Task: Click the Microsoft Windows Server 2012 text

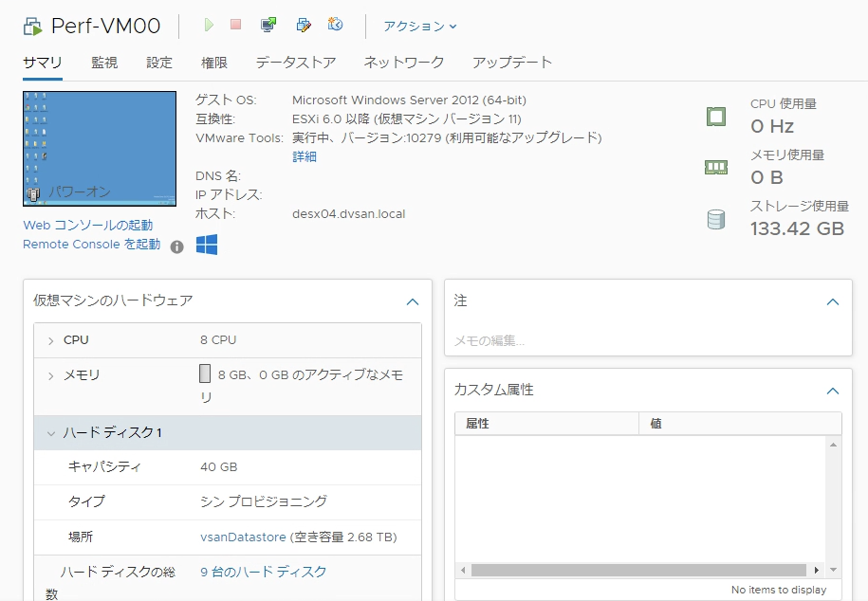Action: 409,100
